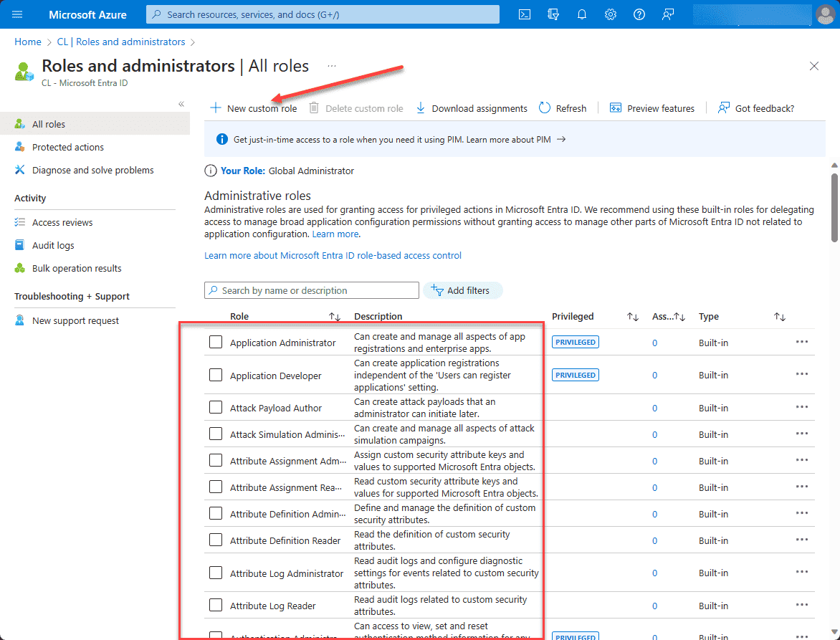
Task: Open the directories and subscriptions filter icon
Action: tap(553, 14)
